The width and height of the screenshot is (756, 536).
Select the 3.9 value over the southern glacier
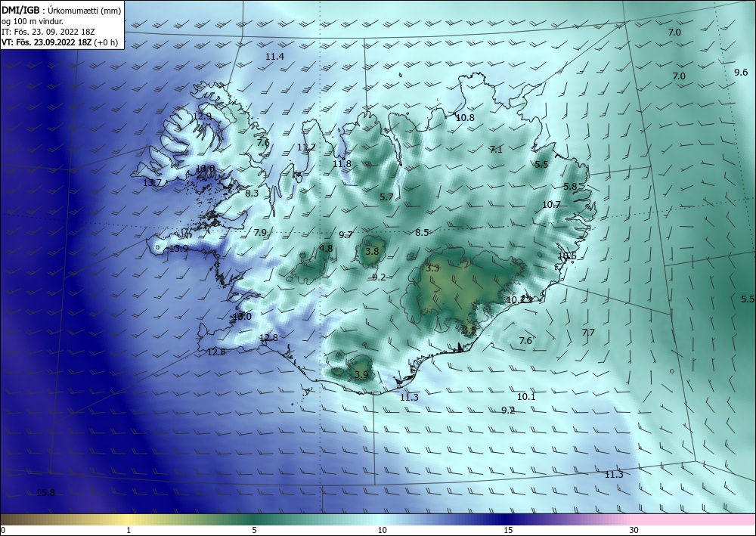[x=361, y=374]
